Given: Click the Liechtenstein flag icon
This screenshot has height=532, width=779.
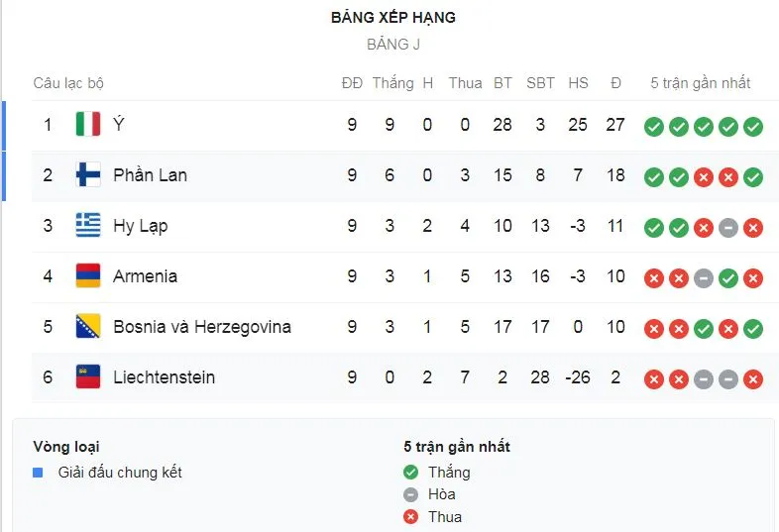Looking at the screenshot, I should click(x=88, y=377).
